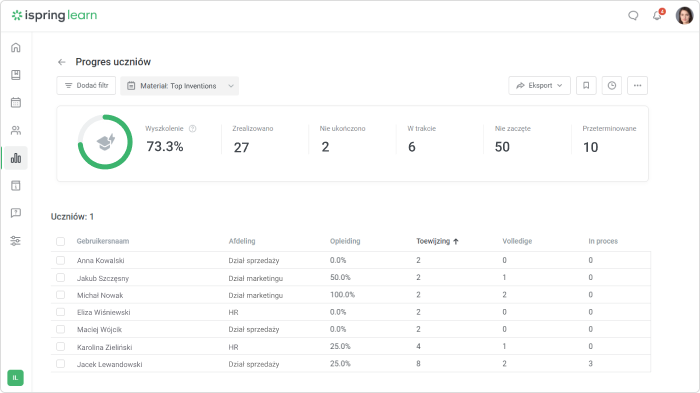The height and width of the screenshot is (393, 700).
Task: Open the chat messages icon
Action: pyautogui.click(x=633, y=16)
